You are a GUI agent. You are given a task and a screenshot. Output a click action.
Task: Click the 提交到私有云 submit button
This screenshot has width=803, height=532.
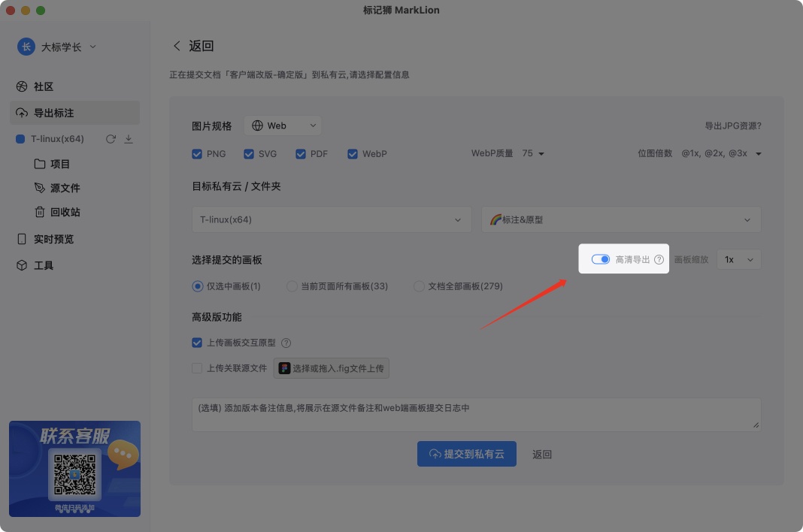(467, 454)
